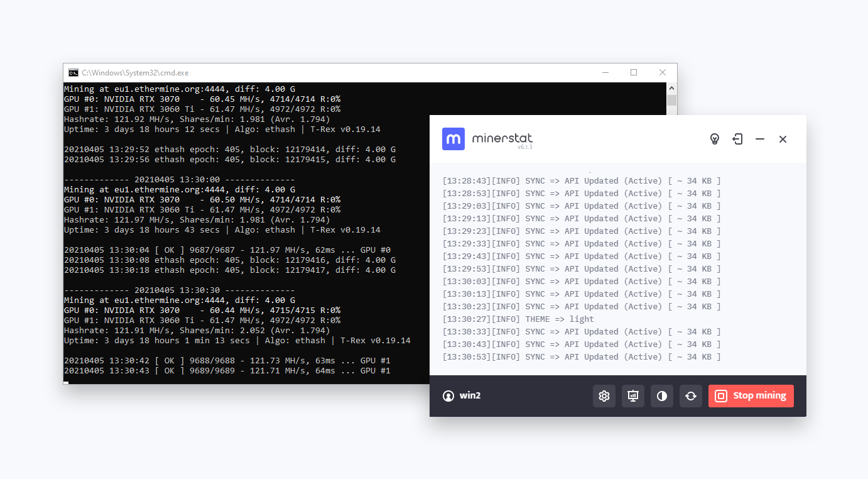This screenshot has height=479, width=868.
Task: Click the GPU #0 line showing 60.44 MH/s
Action: (202, 311)
